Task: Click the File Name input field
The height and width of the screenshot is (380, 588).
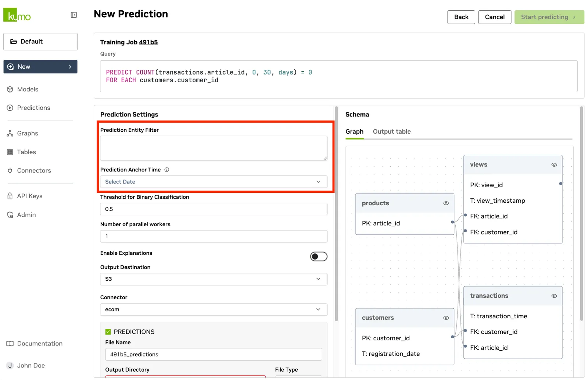Action: 214,354
